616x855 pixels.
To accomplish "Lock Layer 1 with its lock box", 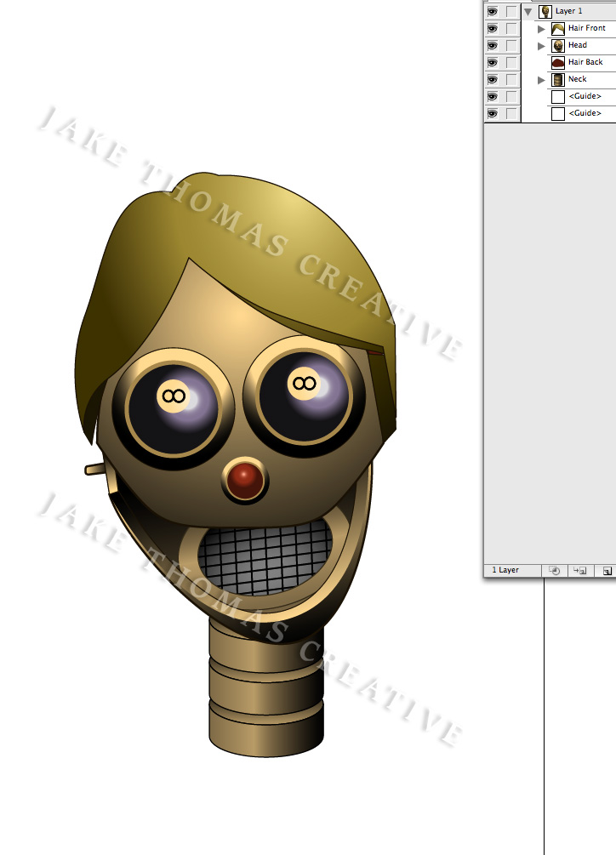I will (510, 11).
